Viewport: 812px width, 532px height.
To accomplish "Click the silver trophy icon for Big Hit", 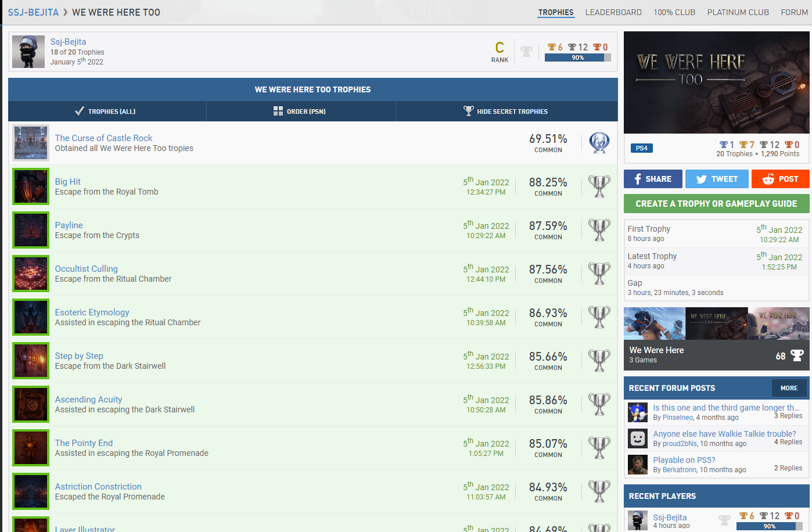I will pos(599,186).
